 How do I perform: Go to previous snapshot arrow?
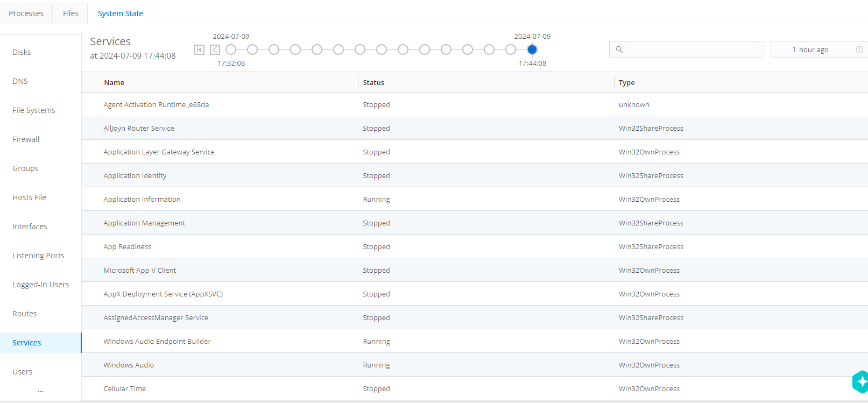click(215, 50)
